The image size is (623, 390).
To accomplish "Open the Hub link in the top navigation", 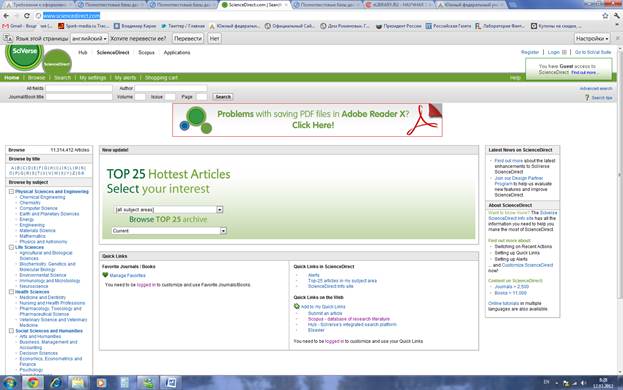I will point(83,52).
